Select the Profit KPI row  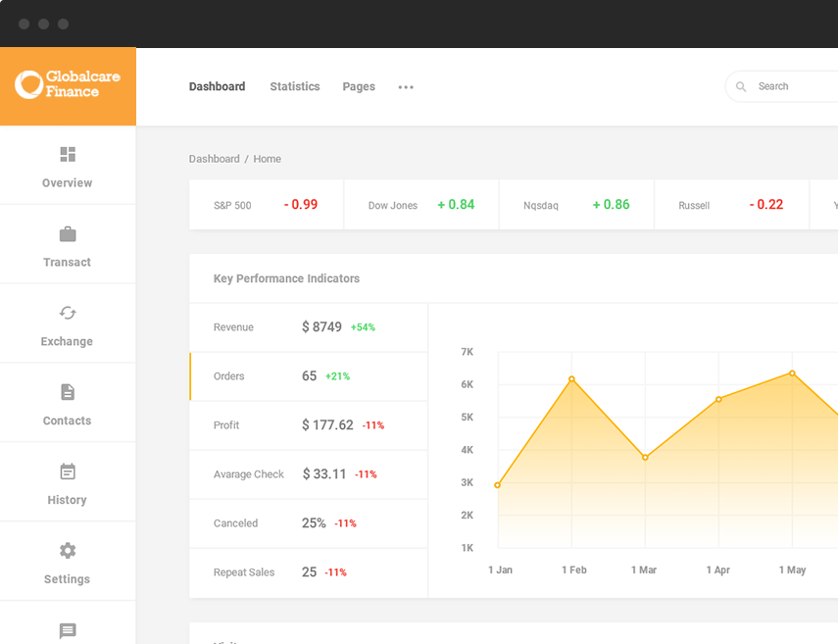(309, 425)
